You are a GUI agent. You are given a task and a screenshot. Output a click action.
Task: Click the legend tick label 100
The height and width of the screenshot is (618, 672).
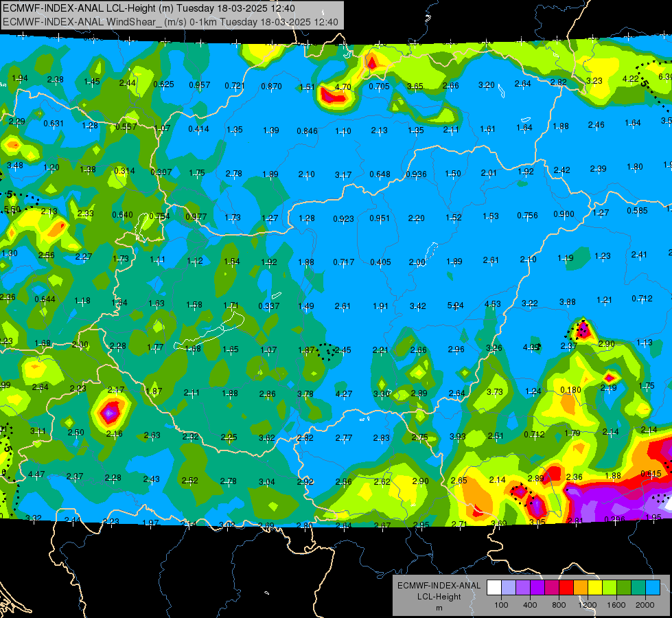pyautogui.click(x=501, y=605)
